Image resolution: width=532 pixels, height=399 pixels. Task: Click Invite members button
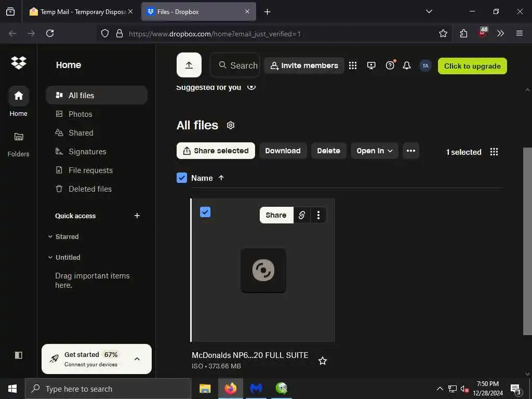pos(304,65)
